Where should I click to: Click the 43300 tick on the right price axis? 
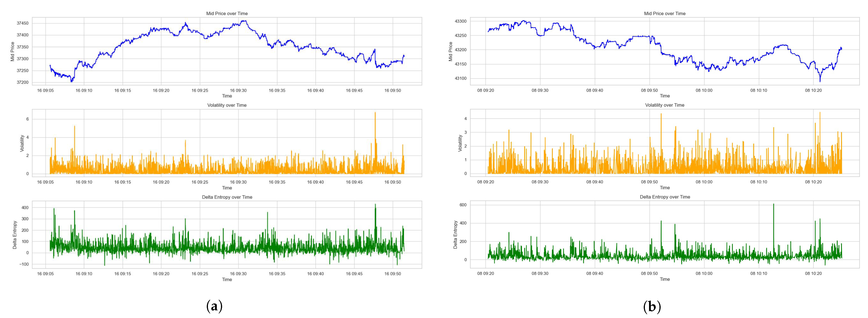coord(460,21)
